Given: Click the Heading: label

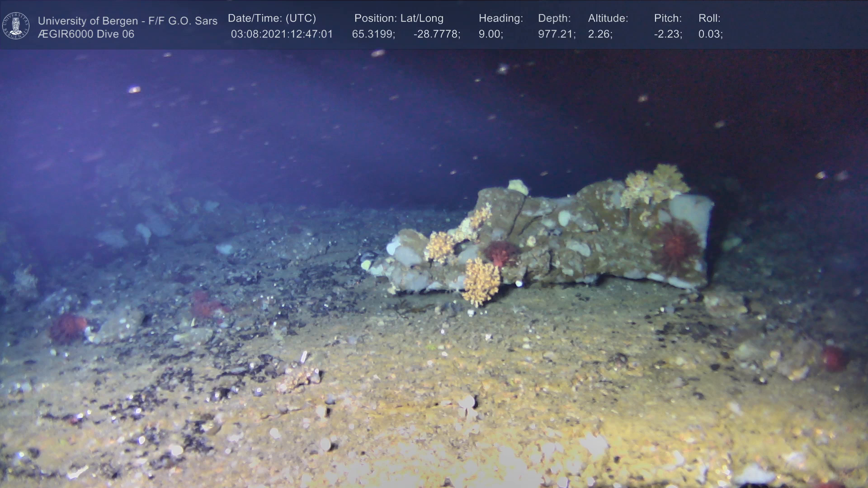Looking at the screenshot, I should (x=500, y=19).
